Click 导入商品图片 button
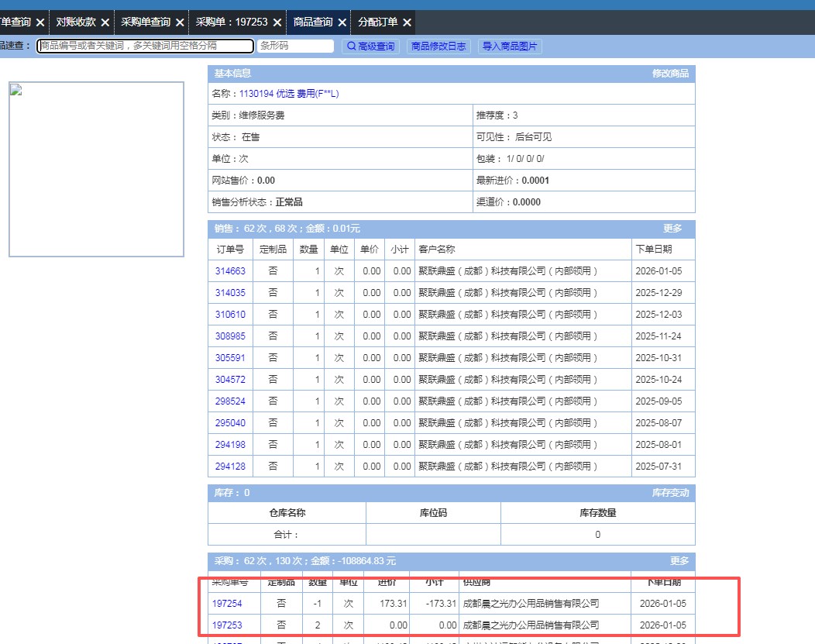This screenshot has width=815, height=644. (x=510, y=46)
